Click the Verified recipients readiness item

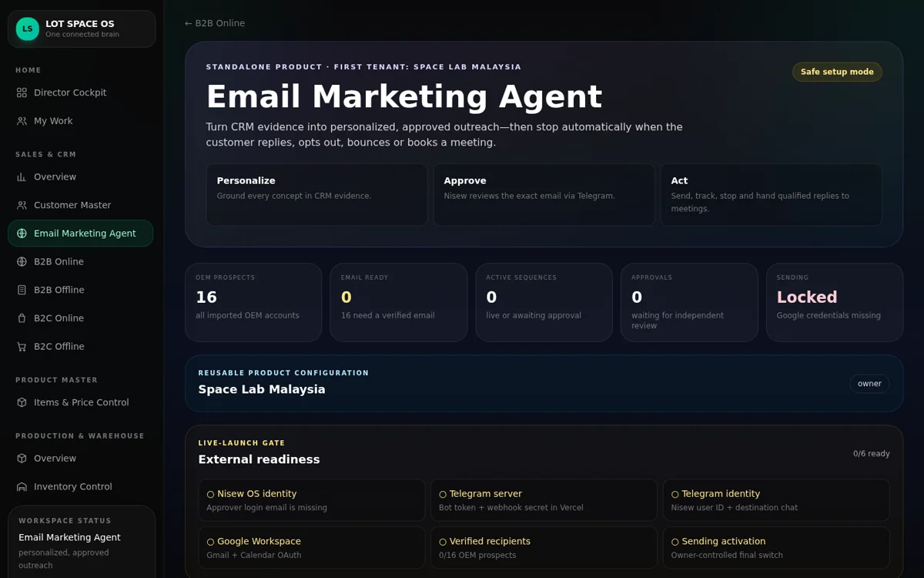pyautogui.click(x=544, y=548)
